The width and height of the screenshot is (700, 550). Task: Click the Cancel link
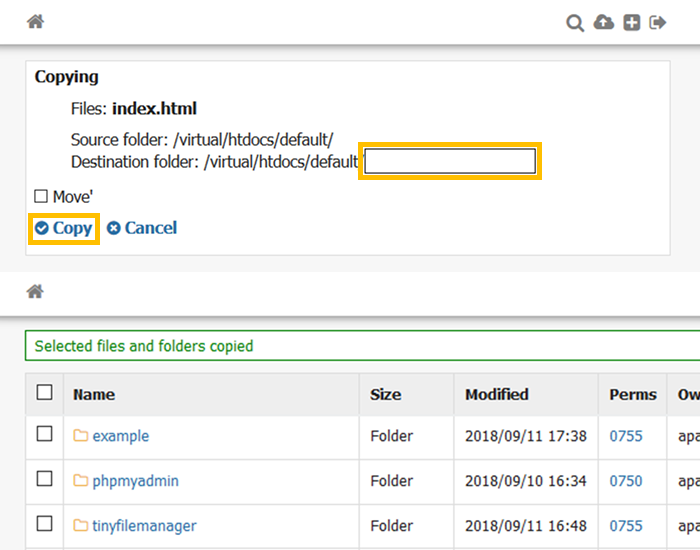click(x=142, y=228)
